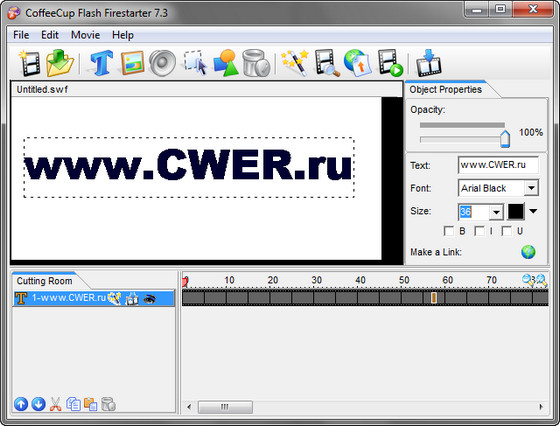Expand the color picker arrow beside black swatch
Screen dimensions: 560x426
[533, 211]
